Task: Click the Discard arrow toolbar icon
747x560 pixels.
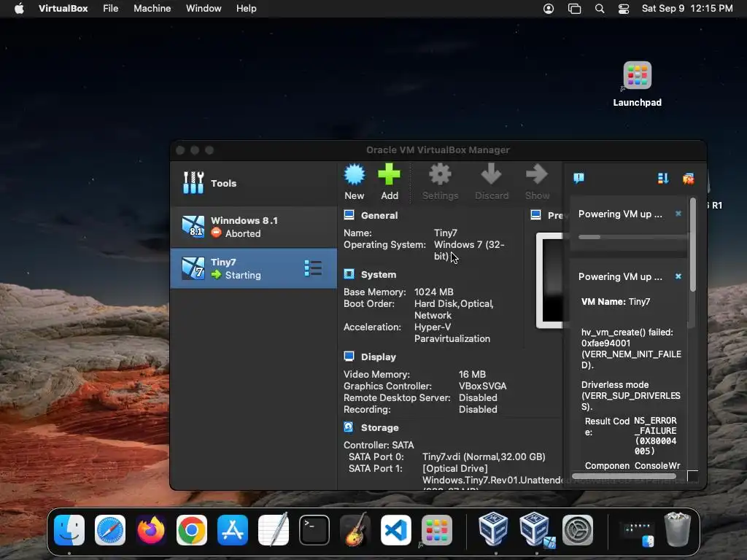Action: pyautogui.click(x=491, y=175)
